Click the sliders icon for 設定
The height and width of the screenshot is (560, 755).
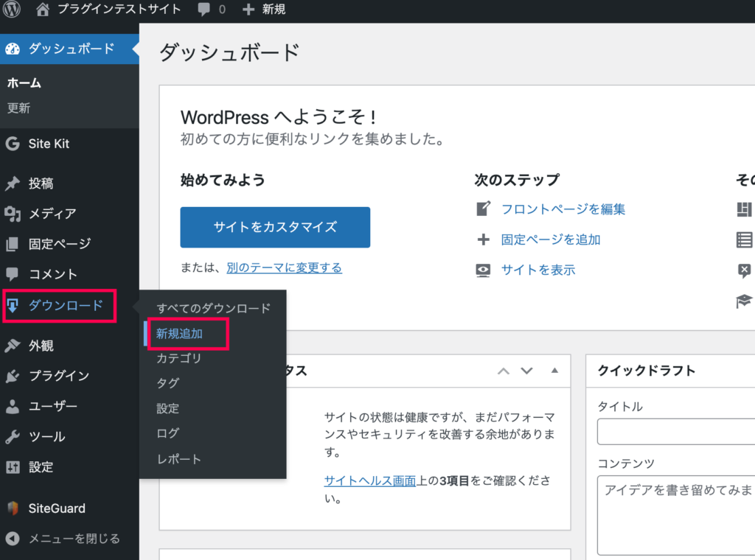pos(13,467)
